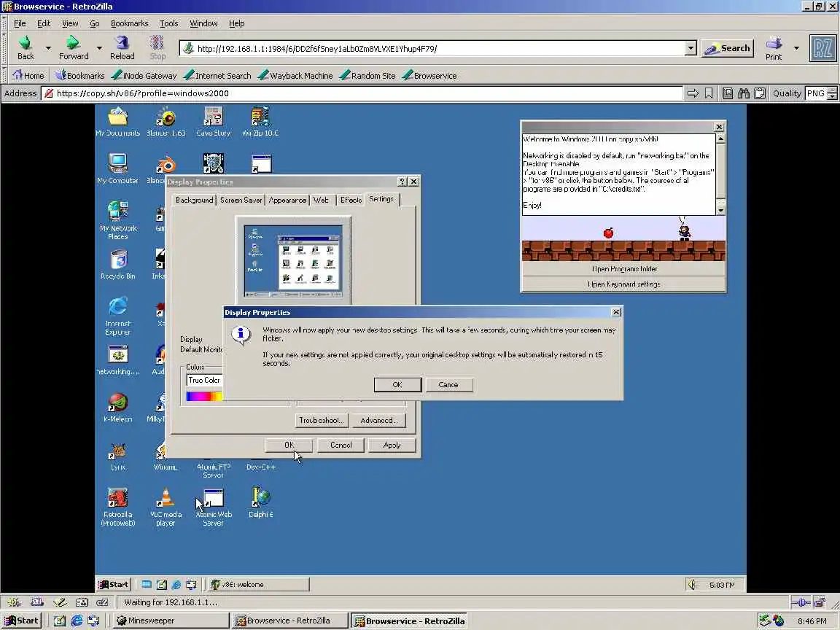Switch to the Background tab
Screen dimensions: 840x630
[194, 200]
